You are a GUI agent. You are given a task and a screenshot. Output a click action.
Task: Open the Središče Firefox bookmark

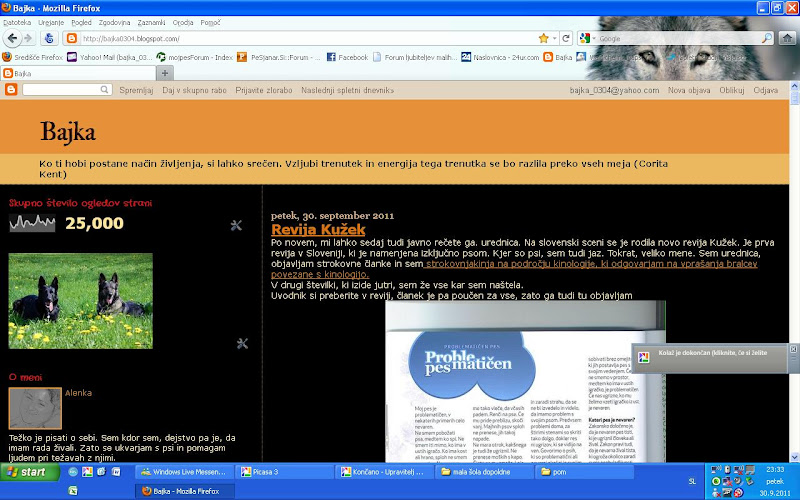(x=33, y=57)
